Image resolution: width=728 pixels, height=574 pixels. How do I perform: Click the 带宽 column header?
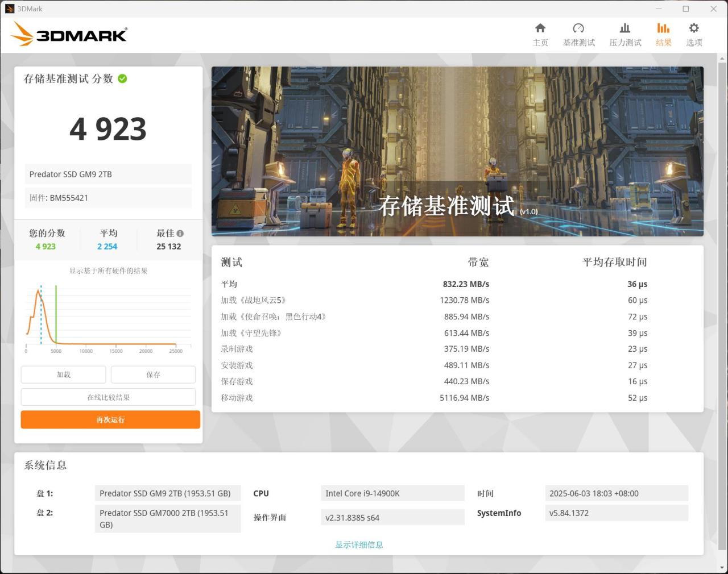[x=478, y=262]
